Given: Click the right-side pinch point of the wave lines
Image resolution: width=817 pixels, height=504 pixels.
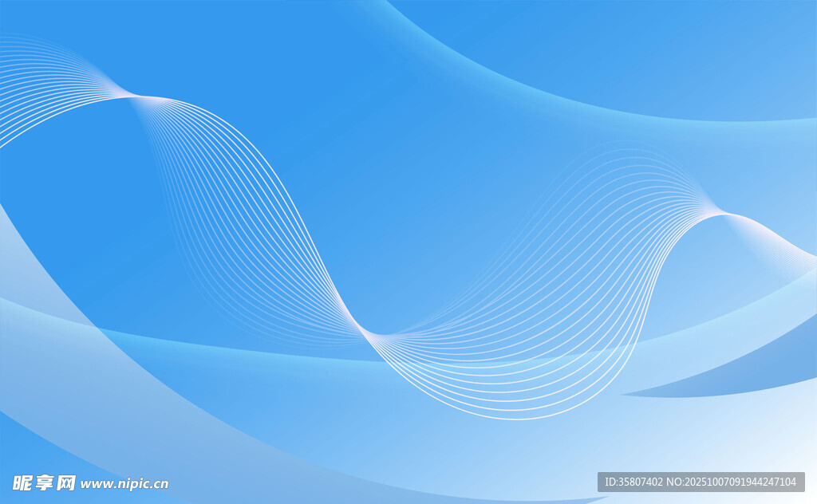Looking at the screenshot, I should click(x=716, y=213).
